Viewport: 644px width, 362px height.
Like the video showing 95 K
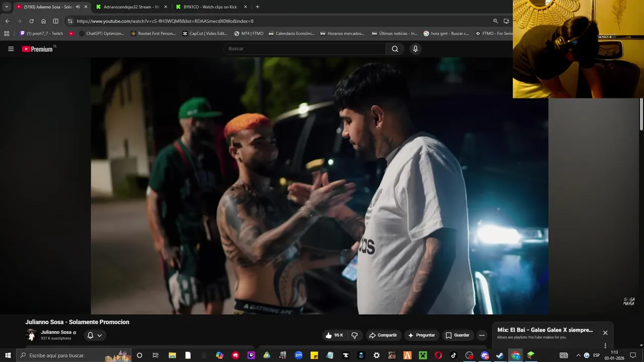pyautogui.click(x=334, y=335)
